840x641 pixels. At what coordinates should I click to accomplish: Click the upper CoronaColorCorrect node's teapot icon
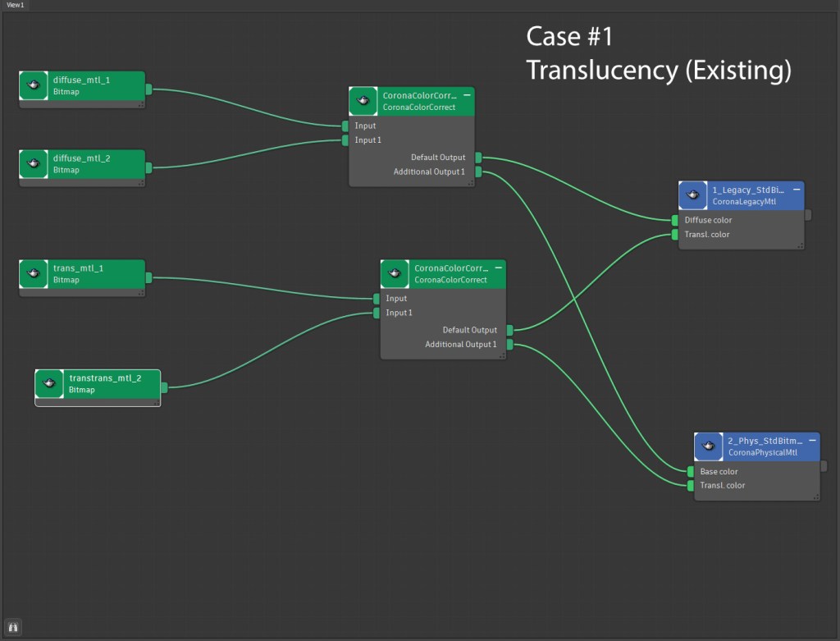coord(363,101)
